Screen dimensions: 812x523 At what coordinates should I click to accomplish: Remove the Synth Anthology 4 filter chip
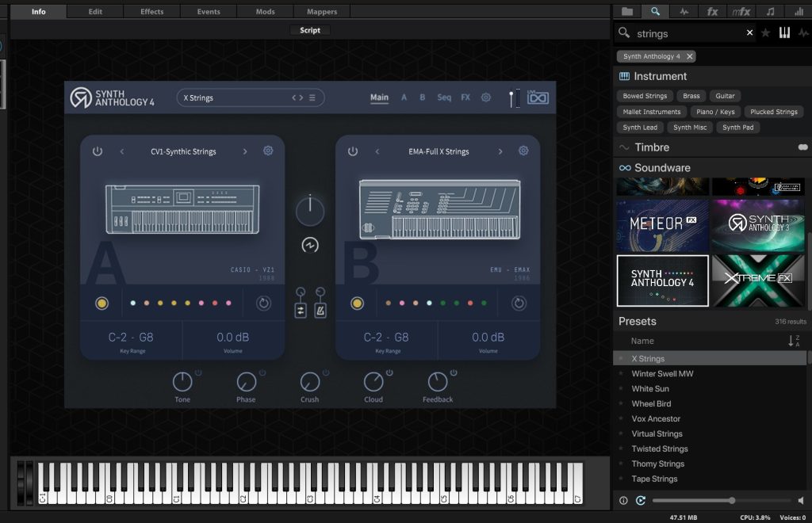pos(690,56)
